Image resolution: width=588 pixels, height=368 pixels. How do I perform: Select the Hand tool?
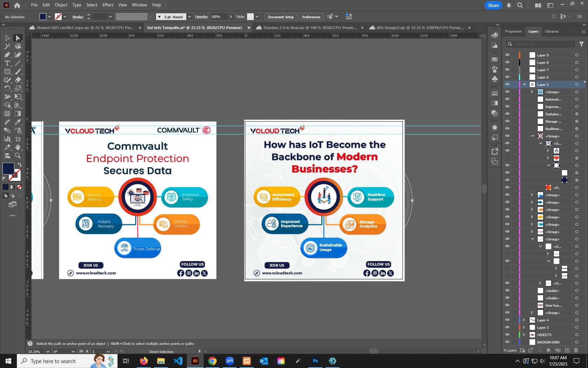(x=18, y=147)
